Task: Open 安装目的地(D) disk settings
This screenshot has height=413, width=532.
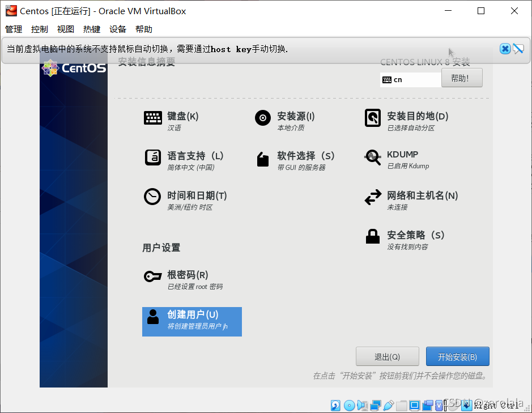Action: pos(406,121)
